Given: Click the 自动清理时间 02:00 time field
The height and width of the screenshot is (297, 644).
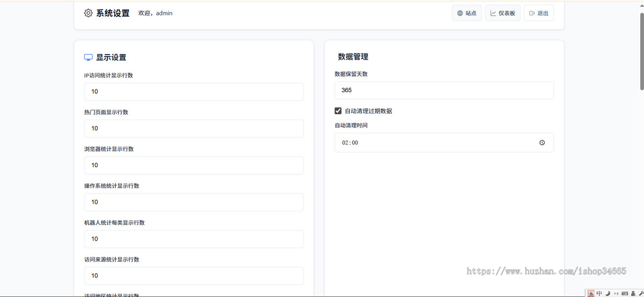Looking at the screenshot, I should (x=444, y=143).
